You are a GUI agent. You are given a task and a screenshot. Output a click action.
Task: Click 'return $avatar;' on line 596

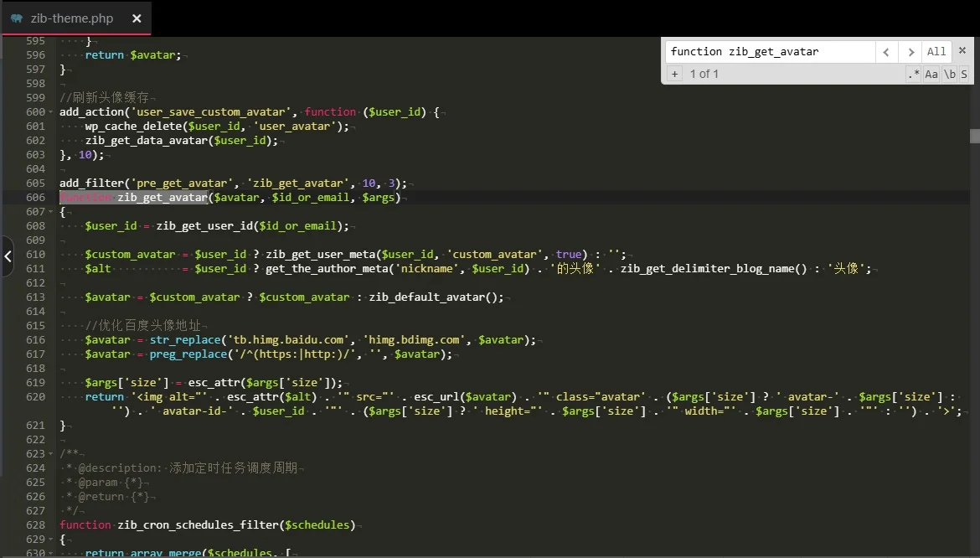[x=133, y=55]
